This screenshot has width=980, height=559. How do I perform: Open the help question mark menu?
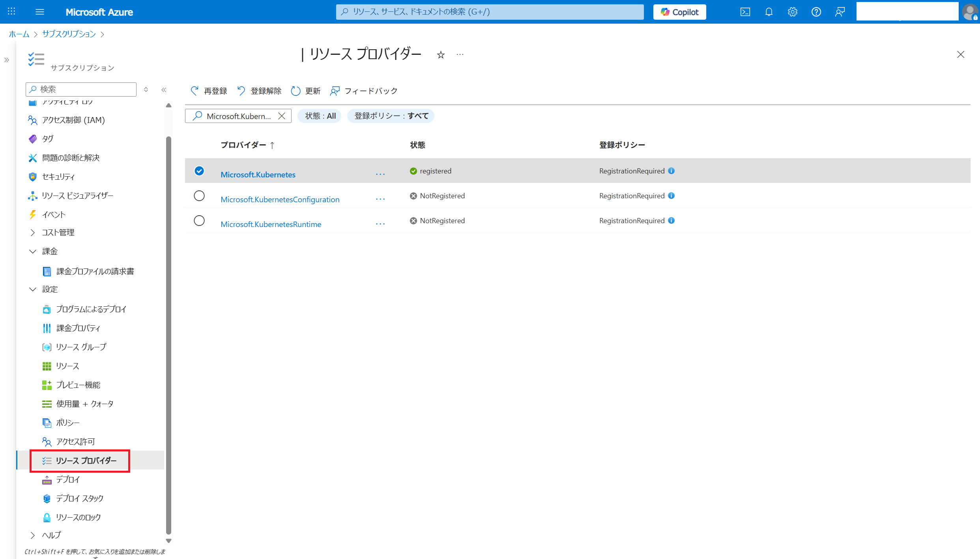click(x=816, y=12)
